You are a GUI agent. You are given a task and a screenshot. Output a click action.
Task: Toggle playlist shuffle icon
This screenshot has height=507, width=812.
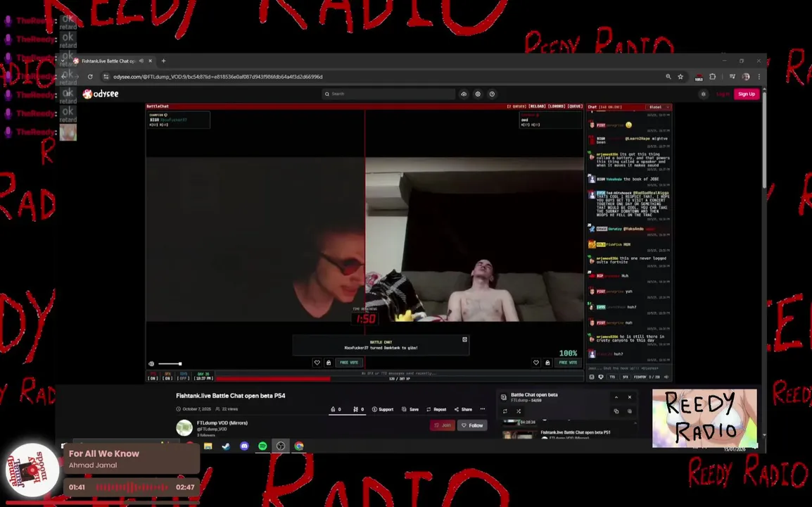coord(519,412)
